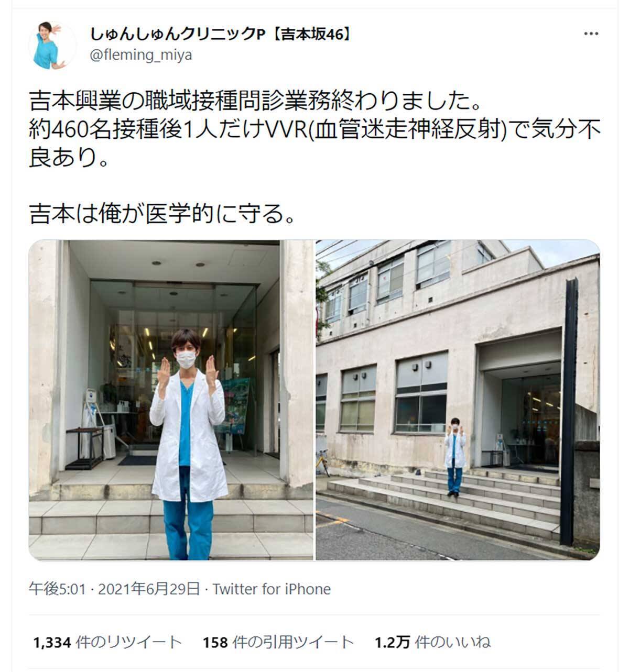Open the right photo of building exterior
The image size is (629, 672).
[458, 400]
